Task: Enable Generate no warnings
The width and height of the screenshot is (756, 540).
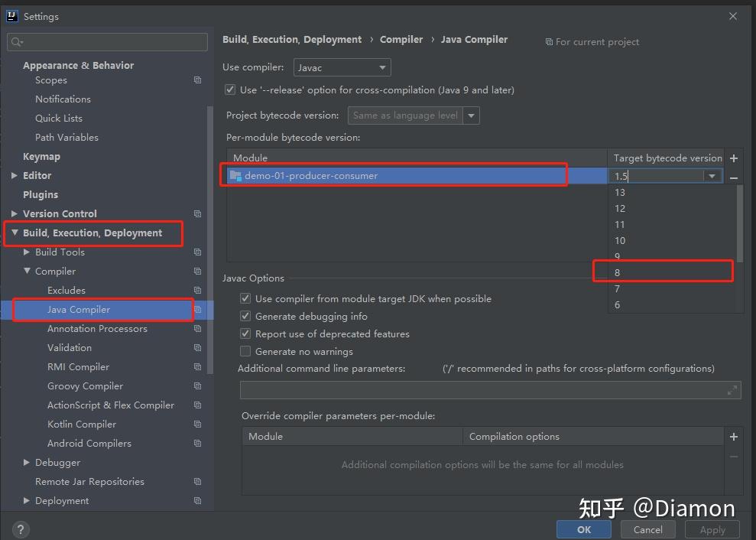Action: [245, 351]
